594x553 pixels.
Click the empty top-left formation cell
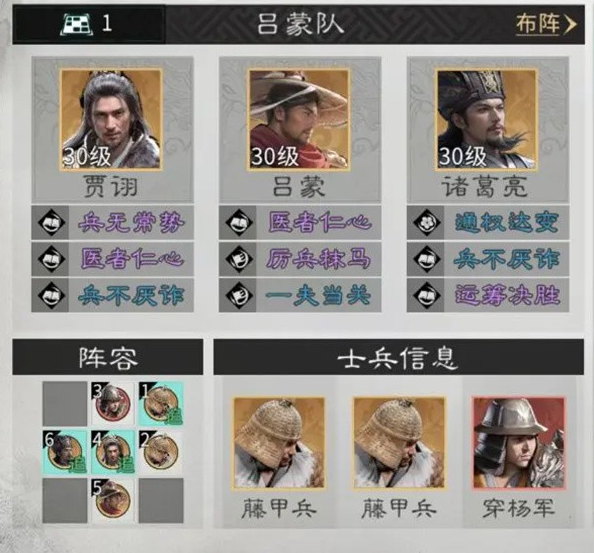(x=65, y=404)
